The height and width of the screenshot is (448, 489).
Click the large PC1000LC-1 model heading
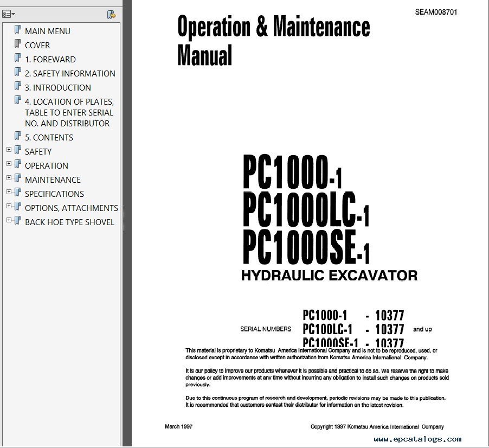(x=306, y=209)
